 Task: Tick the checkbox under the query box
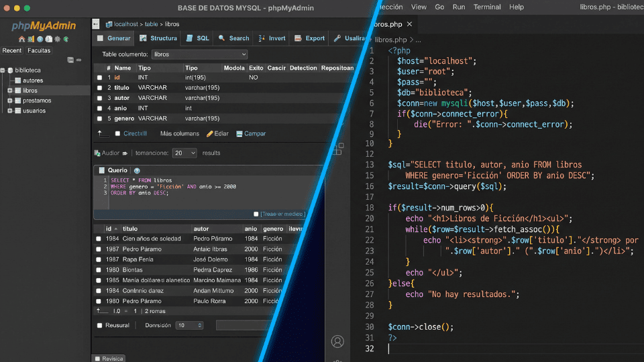(256, 215)
